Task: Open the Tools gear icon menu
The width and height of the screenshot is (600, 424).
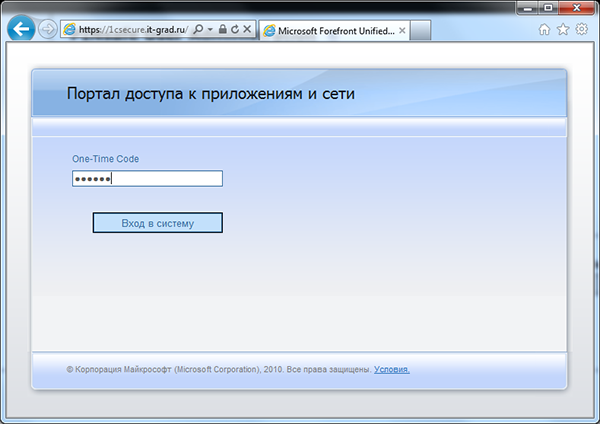Action: (x=582, y=29)
